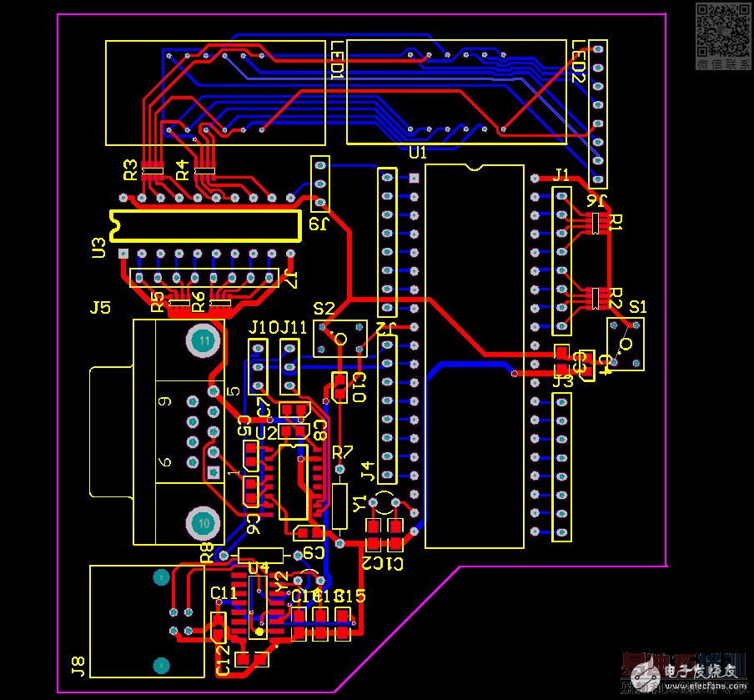Click the J8 USB connector outline
754x700 pixels.
pos(147,622)
